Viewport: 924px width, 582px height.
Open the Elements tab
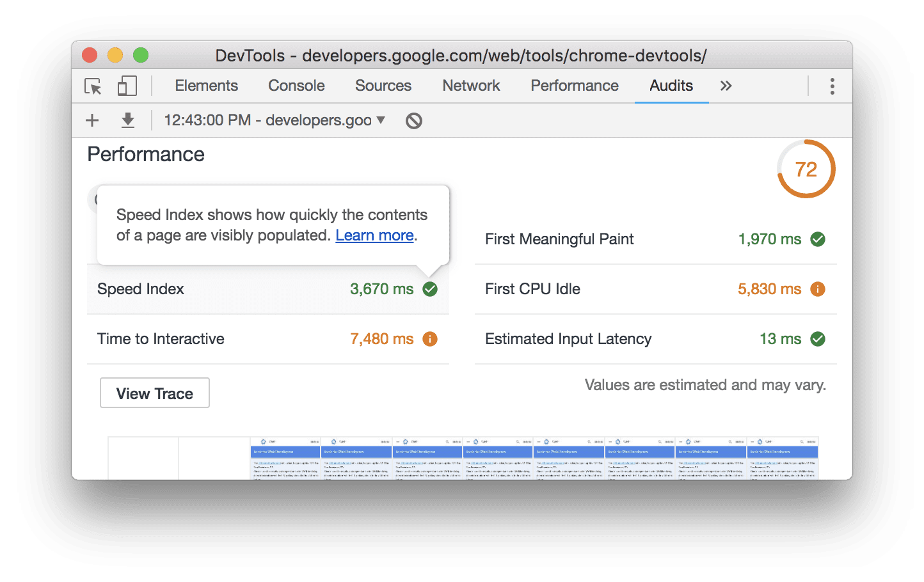(x=206, y=86)
